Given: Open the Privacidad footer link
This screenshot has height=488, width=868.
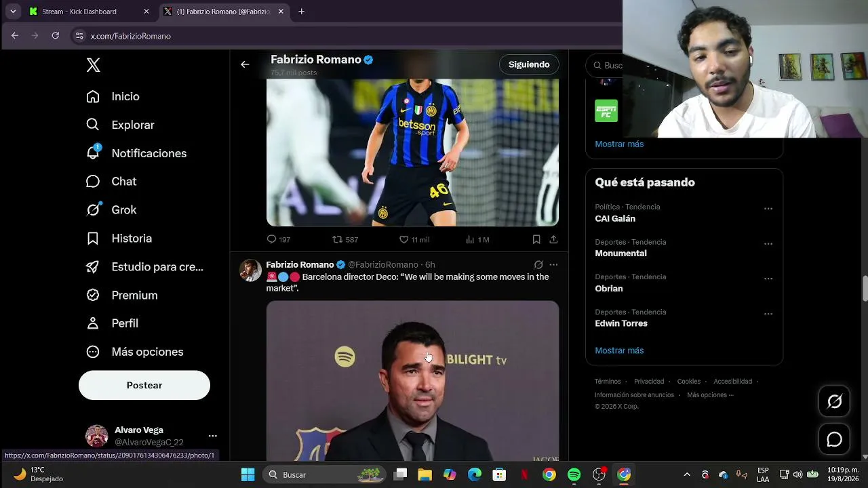Looking at the screenshot, I should coord(649,382).
